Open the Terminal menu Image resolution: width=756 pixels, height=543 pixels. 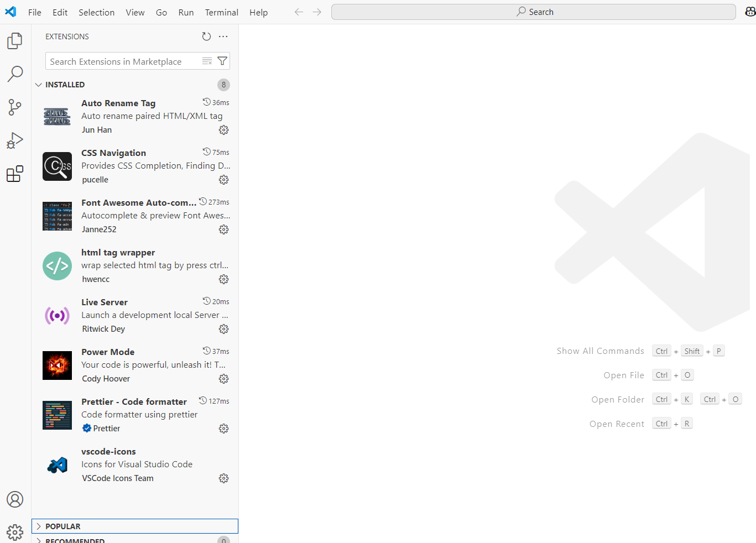pos(222,12)
